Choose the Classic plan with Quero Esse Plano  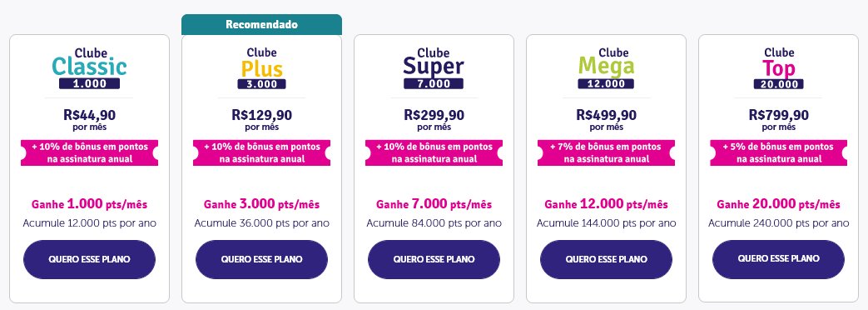90,259
